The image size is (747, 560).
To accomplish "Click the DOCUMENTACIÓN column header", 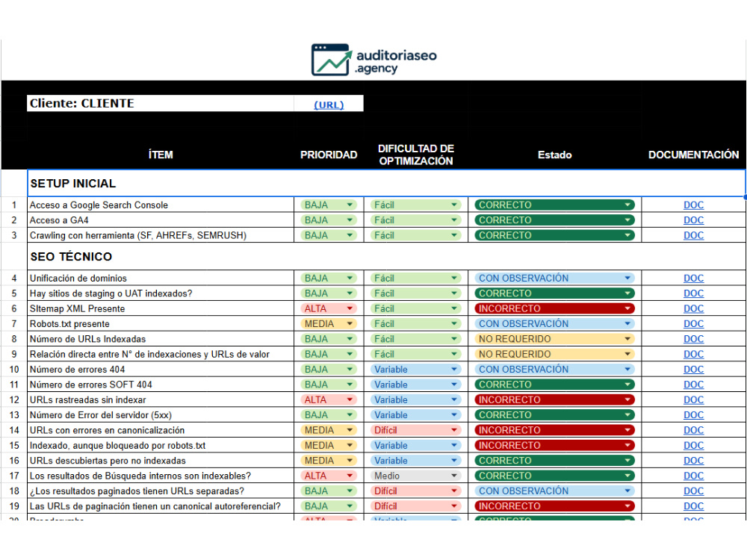I will click(694, 155).
